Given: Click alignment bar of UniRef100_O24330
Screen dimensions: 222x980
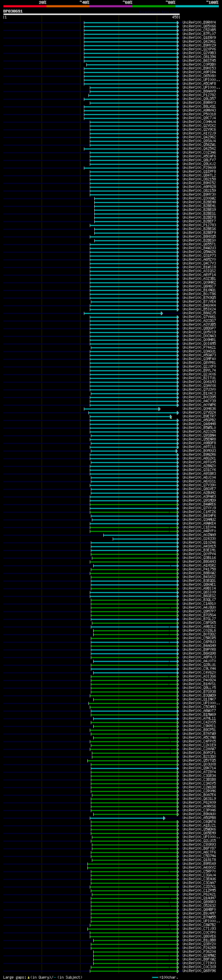Looking at the screenshot, I should click(146, 539).
